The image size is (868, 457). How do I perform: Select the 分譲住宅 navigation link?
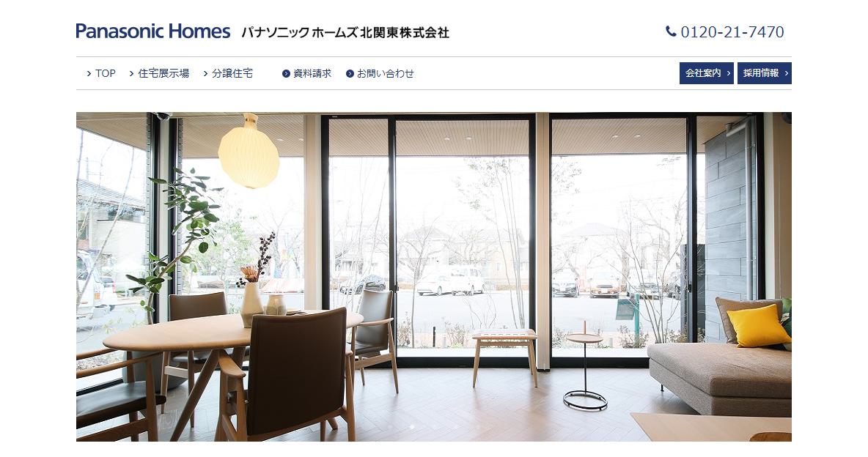232,73
